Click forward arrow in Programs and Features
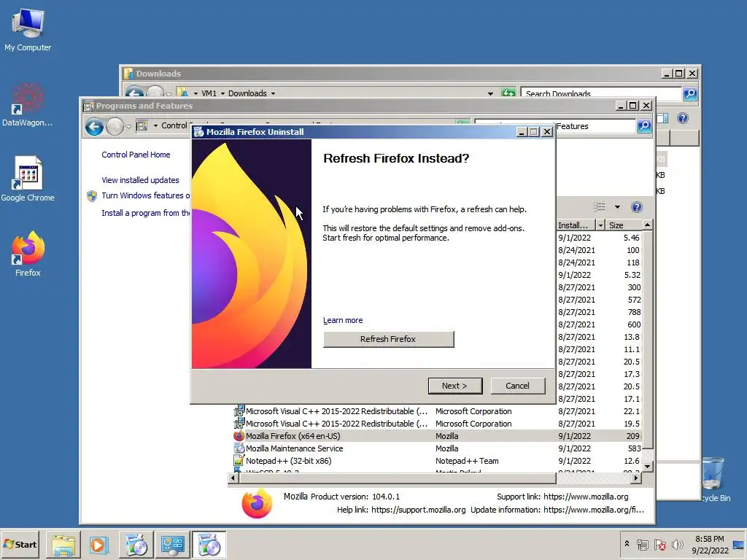This screenshot has width=747, height=560. [115, 127]
